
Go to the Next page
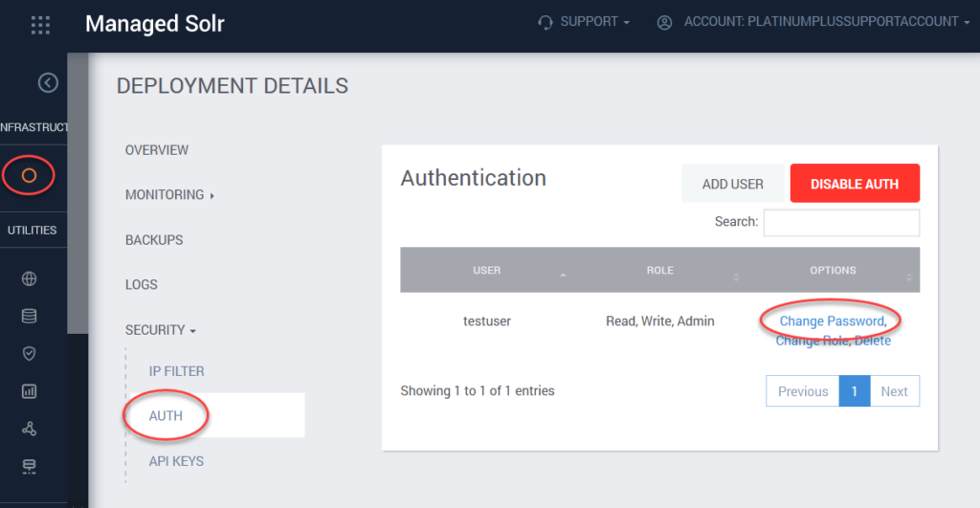[895, 391]
